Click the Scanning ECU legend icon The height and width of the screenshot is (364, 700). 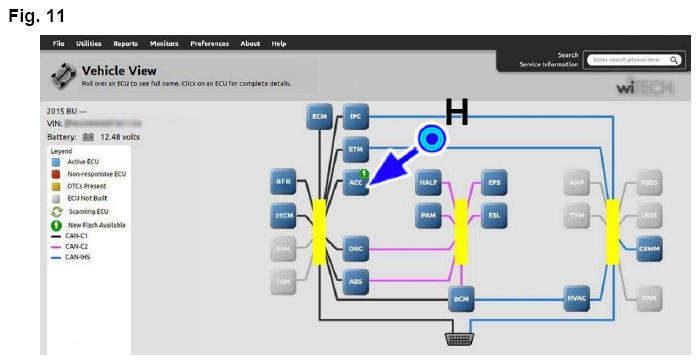click(57, 212)
